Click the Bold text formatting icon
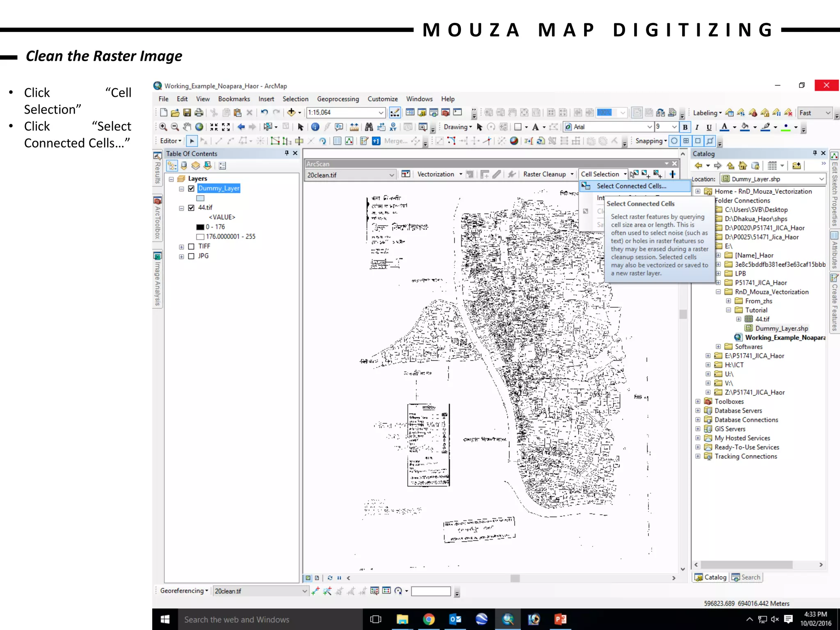This screenshot has width=840, height=630. pyautogui.click(x=685, y=127)
